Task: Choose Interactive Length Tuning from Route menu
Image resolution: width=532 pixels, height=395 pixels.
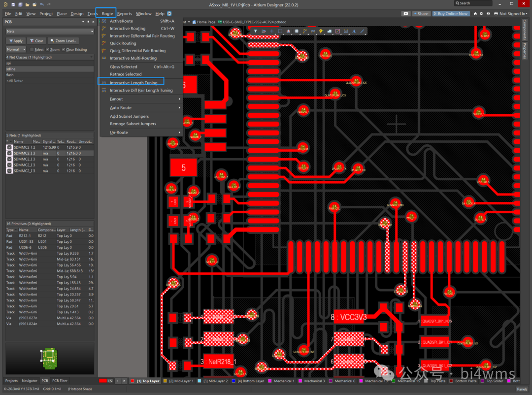Action: (x=133, y=83)
